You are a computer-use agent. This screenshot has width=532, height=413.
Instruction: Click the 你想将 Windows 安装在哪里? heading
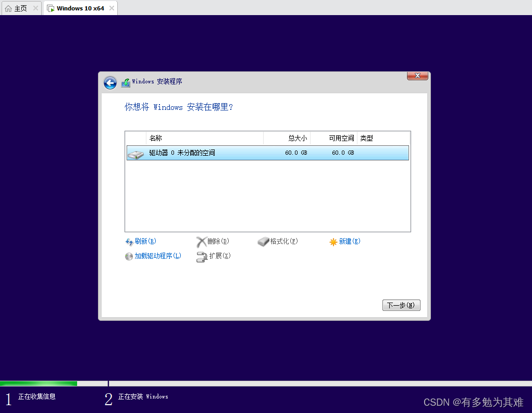(x=179, y=107)
